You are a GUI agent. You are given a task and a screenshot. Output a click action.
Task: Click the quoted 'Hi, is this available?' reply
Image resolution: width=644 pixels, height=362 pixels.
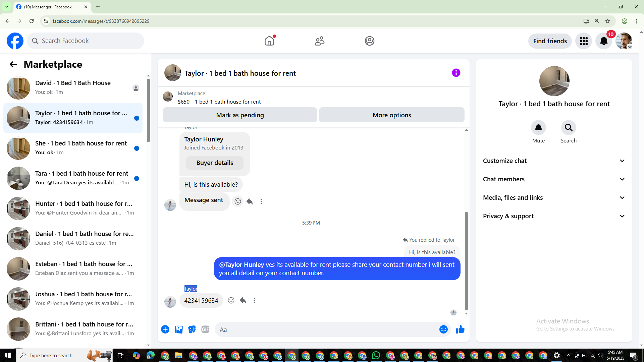point(432,252)
